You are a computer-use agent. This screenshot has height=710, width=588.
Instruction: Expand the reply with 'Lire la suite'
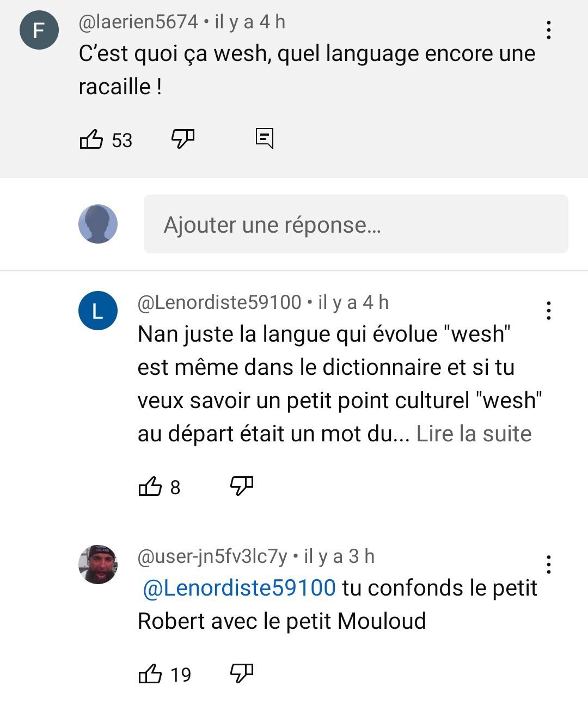(474, 434)
